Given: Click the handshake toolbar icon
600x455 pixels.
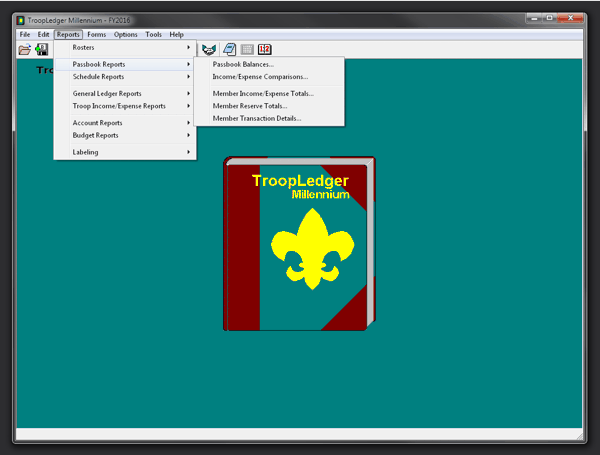Looking at the screenshot, I should pyautogui.click(x=209, y=49).
